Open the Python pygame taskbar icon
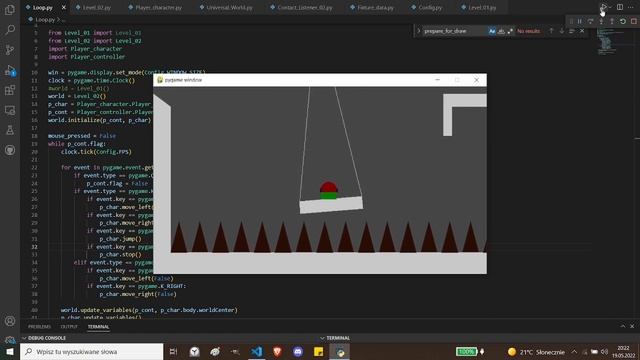The height and width of the screenshot is (360, 640). tap(340, 351)
